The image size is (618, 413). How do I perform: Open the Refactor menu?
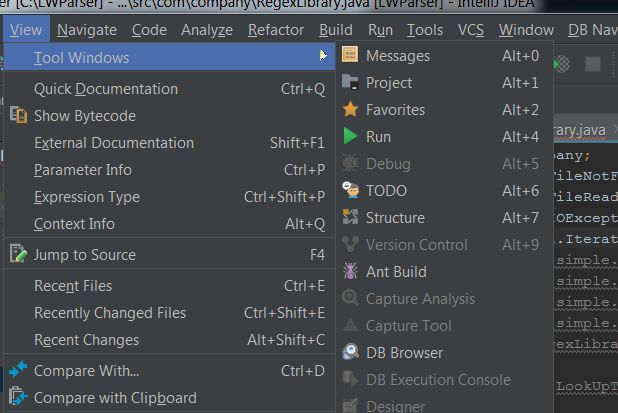pos(275,30)
